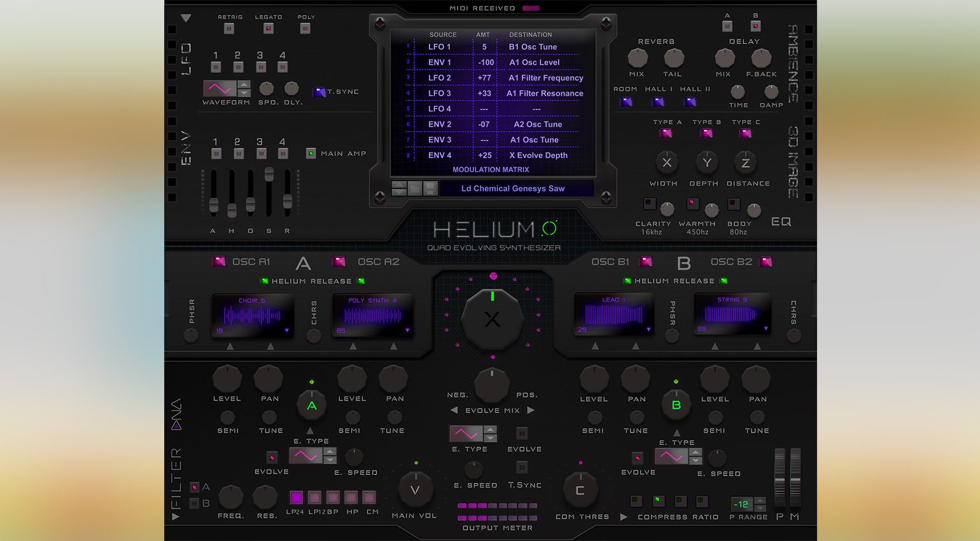Select ambience B button
Viewport: 980px width, 541px height.
click(755, 26)
